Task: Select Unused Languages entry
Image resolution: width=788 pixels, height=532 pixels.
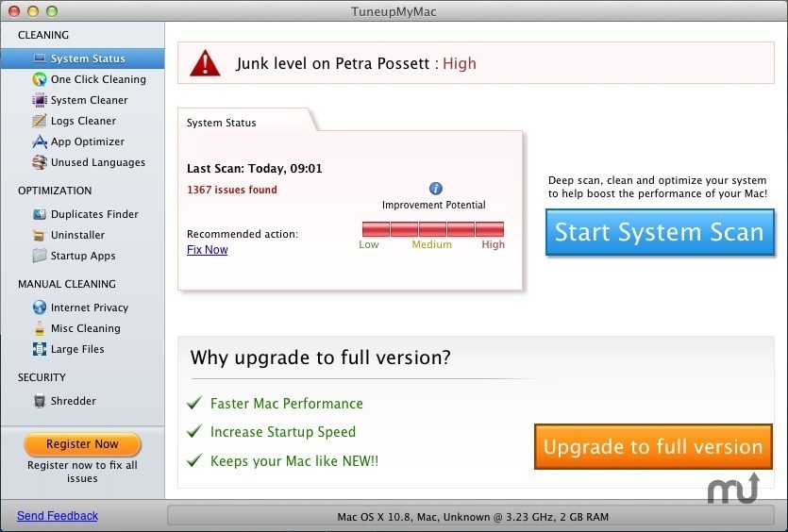Action: tap(98, 162)
